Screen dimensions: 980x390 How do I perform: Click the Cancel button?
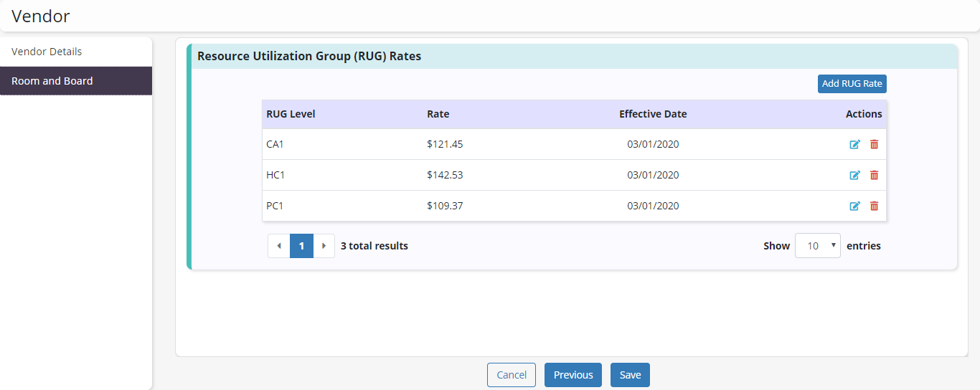pyautogui.click(x=512, y=375)
